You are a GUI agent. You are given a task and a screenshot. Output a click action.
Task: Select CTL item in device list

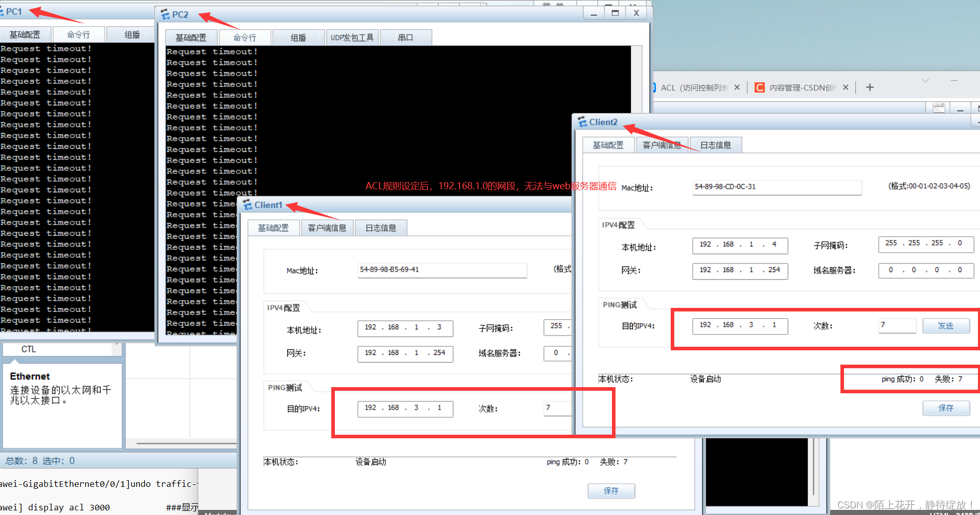29,349
